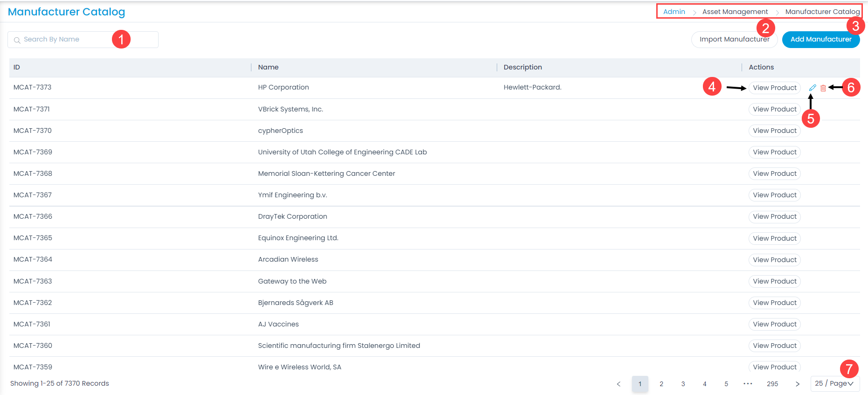View Product for Arcadian Wireless
Screen dimensions: 868x395
tap(774, 260)
